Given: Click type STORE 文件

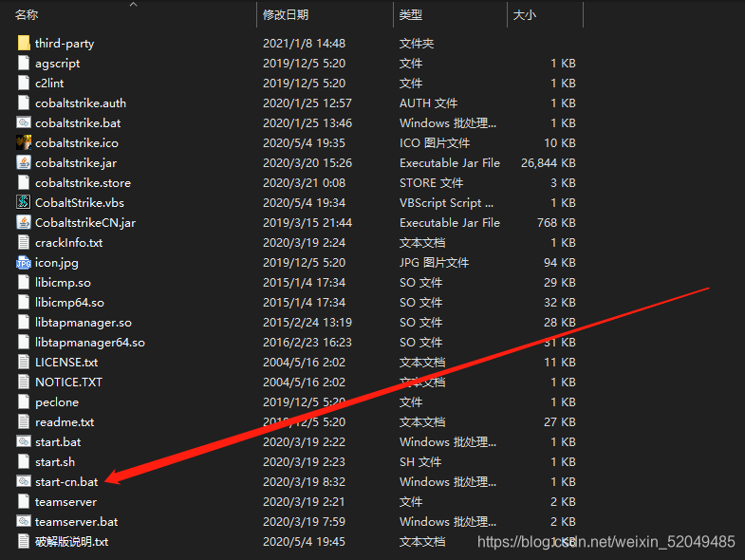Looking at the screenshot, I should pos(432,183).
